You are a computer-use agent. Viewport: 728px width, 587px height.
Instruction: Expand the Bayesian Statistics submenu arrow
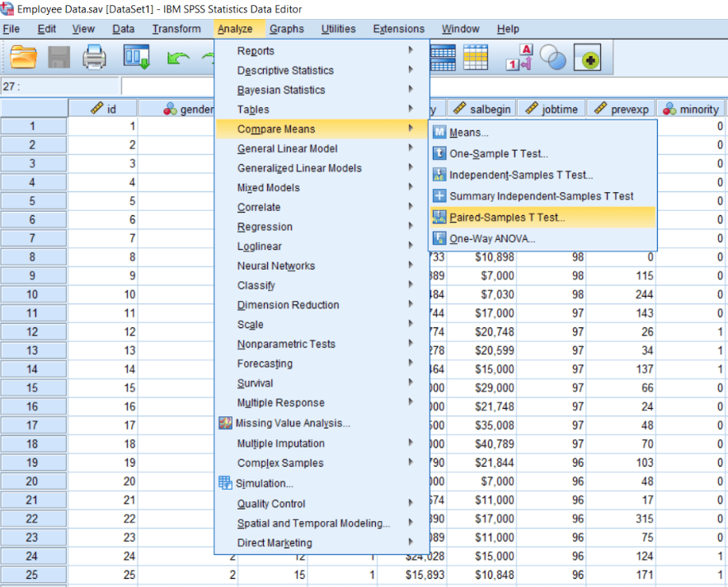click(411, 89)
